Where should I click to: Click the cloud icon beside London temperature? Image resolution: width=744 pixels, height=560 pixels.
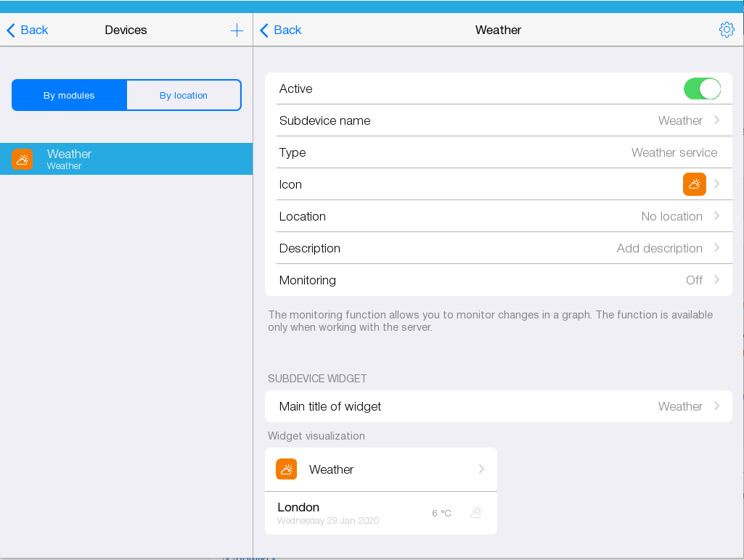click(476, 513)
